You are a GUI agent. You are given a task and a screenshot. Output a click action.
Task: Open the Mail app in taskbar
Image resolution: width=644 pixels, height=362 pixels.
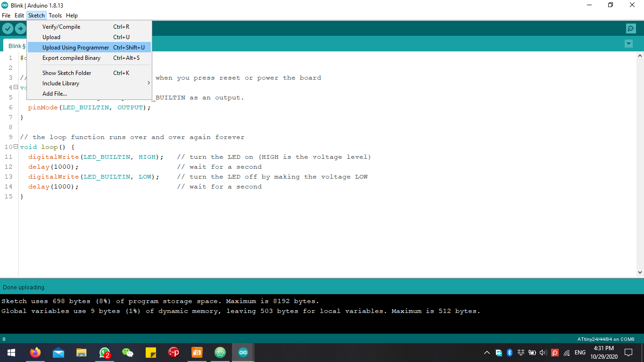pyautogui.click(x=58, y=353)
